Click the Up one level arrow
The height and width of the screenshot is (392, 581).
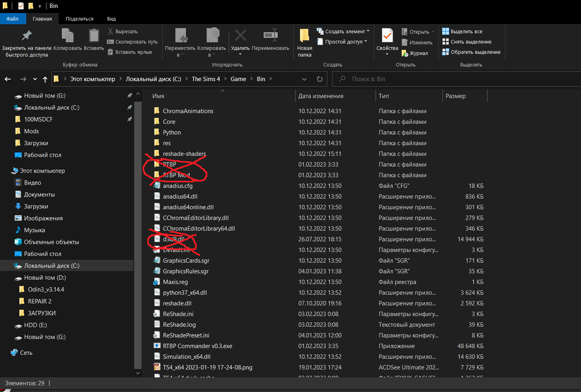coord(45,79)
